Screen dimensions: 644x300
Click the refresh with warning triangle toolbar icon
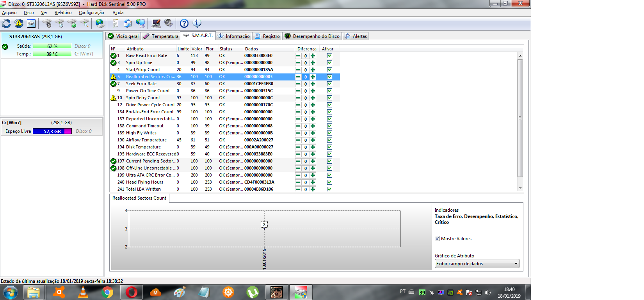(19, 23)
